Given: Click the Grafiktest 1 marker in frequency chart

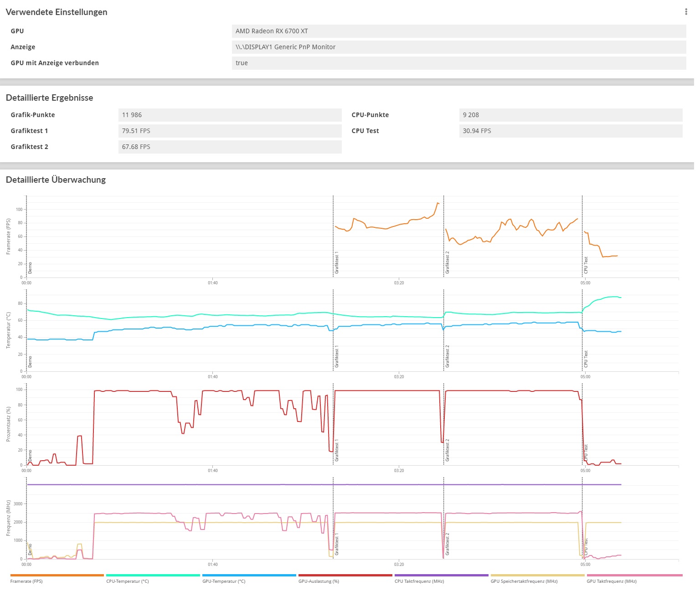Looking at the screenshot, I should coord(337,545).
